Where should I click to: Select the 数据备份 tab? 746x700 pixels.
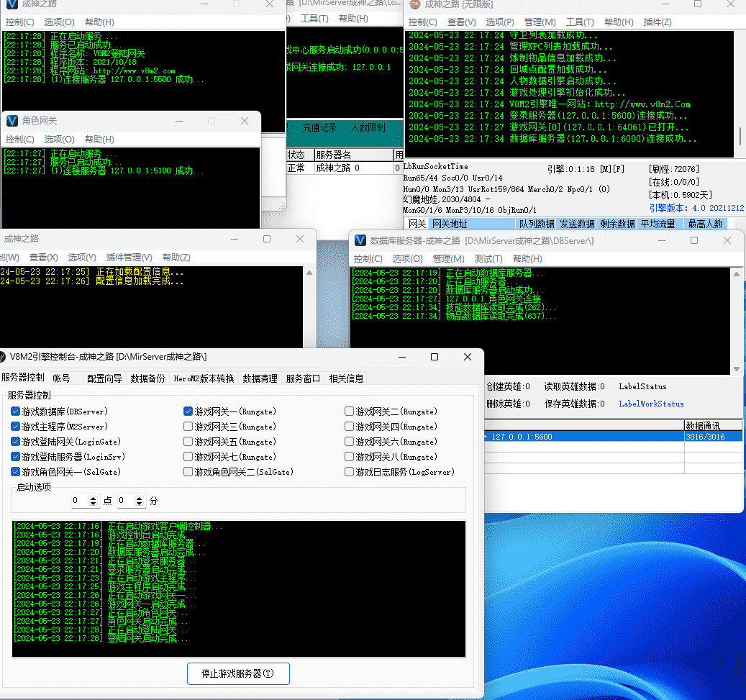tap(147, 379)
